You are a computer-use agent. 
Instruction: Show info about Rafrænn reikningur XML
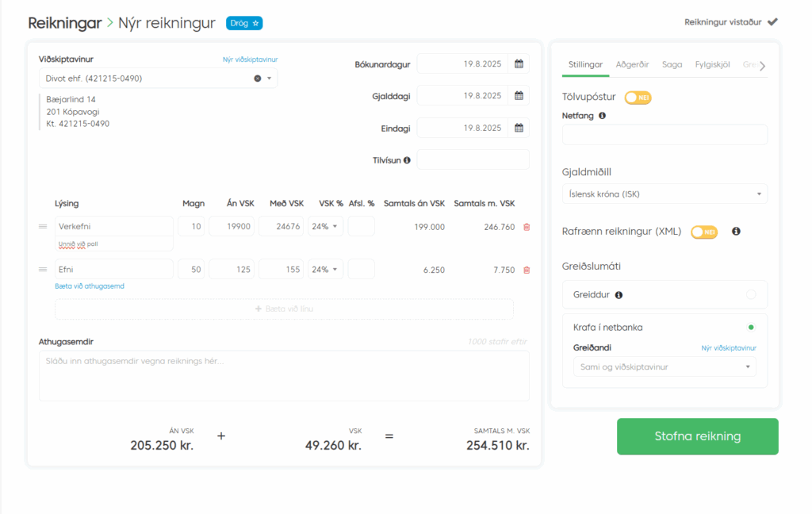pos(736,231)
